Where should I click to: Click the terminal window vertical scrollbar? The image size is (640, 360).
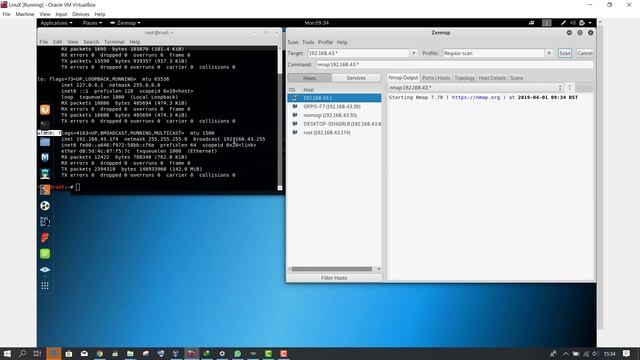[x=280, y=118]
